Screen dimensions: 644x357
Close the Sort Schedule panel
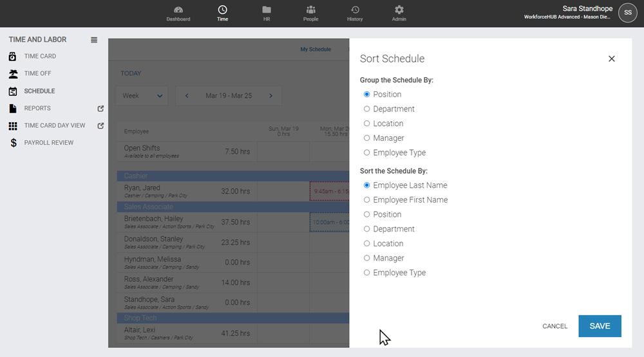click(x=612, y=59)
